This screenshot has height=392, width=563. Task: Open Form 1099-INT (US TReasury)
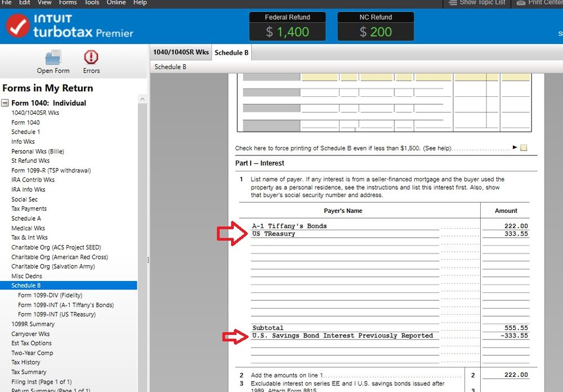pyautogui.click(x=57, y=314)
